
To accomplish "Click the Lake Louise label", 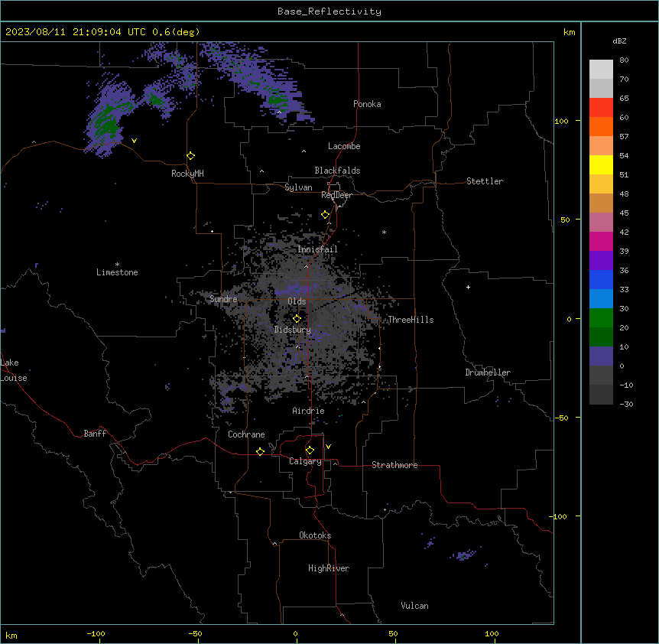I will (x=14, y=370).
